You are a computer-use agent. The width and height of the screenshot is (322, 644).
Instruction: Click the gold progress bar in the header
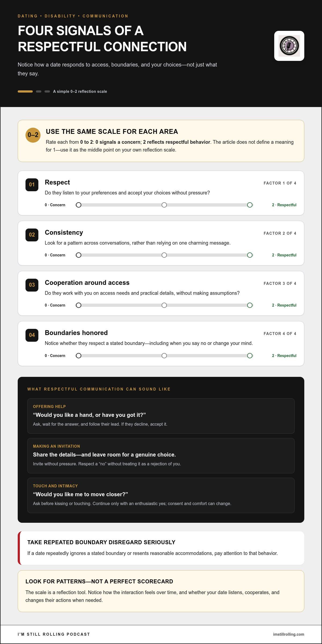(x=25, y=91)
